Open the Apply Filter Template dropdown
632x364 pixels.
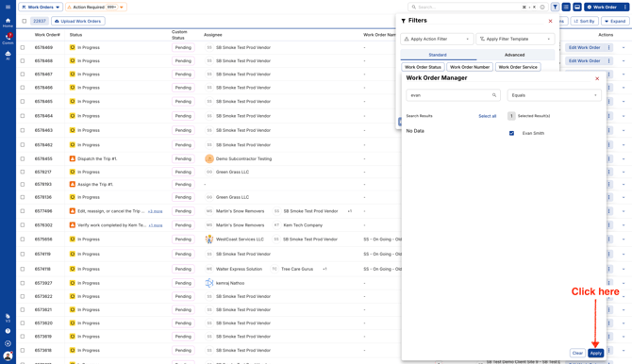tap(515, 39)
